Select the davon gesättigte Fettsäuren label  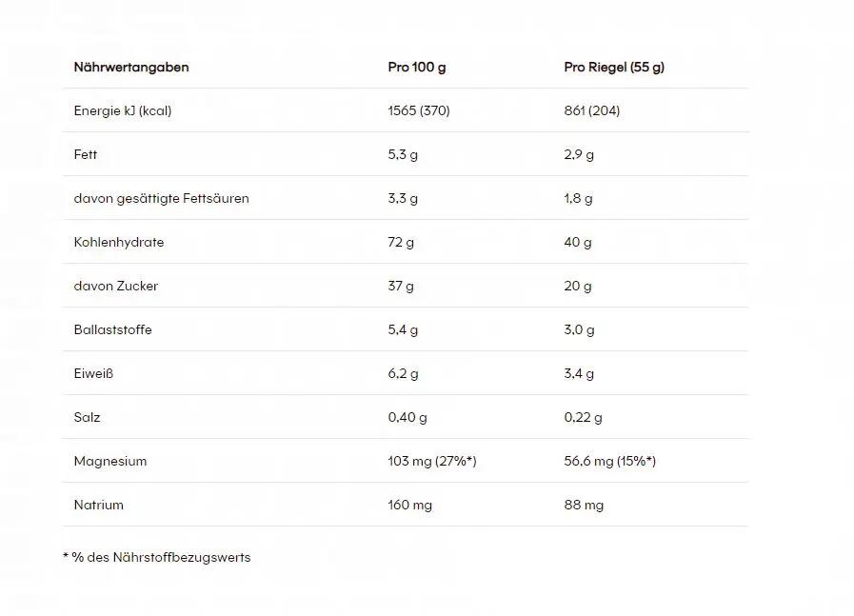[x=161, y=198]
